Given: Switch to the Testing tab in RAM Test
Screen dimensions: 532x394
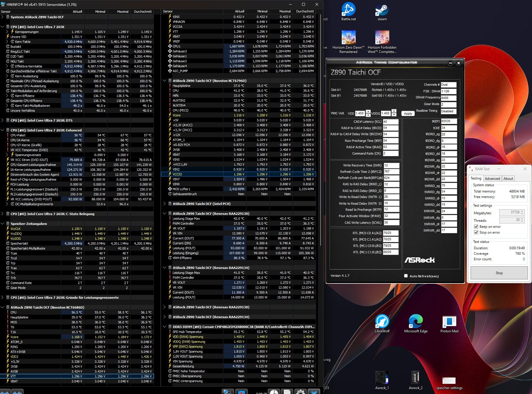Looking at the screenshot, I should 476,178.
